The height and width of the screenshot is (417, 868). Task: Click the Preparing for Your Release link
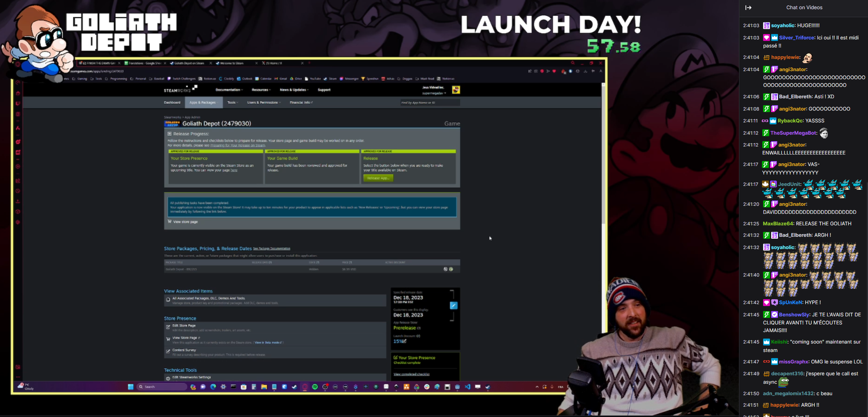coord(238,145)
